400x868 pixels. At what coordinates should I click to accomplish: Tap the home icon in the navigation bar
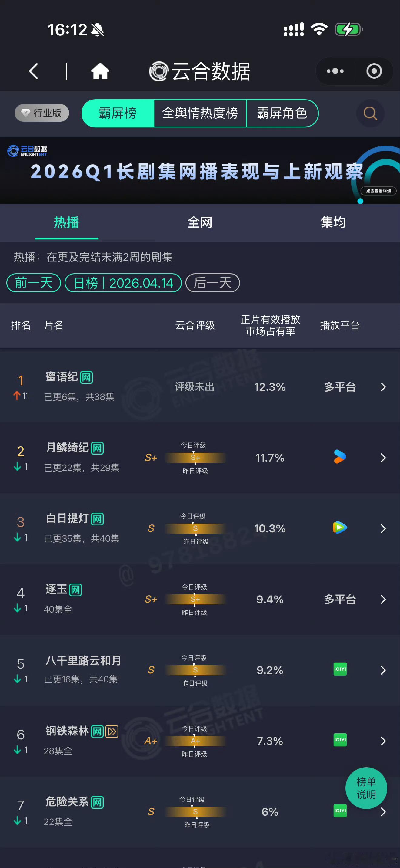(x=100, y=71)
